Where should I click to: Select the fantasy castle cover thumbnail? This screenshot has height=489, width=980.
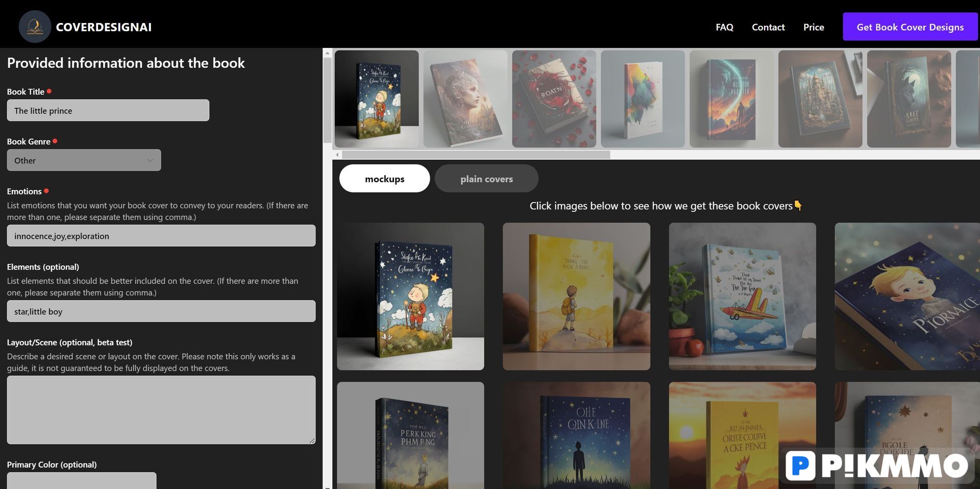(820, 99)
